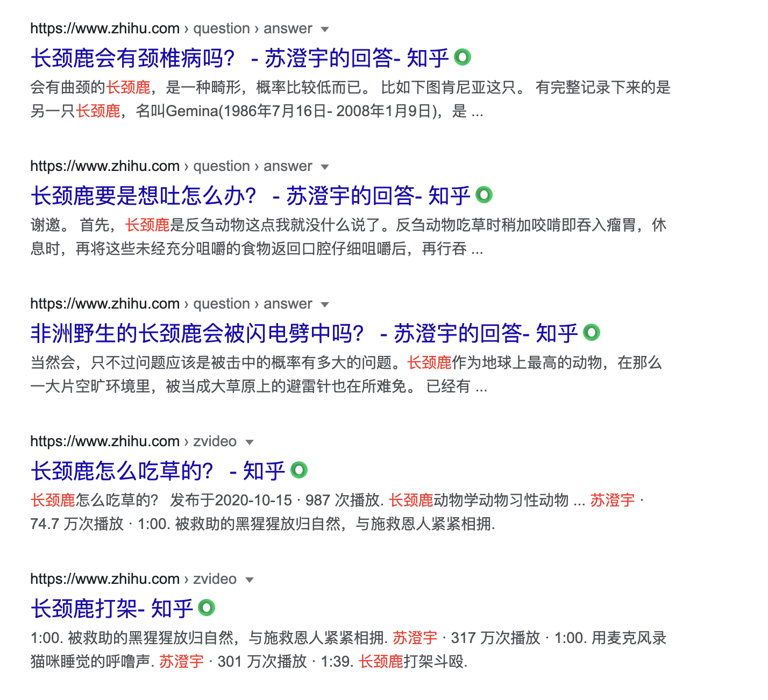Click green circle icon beside 长颈鹿会有颈椎病吗 title
This screenshot has width=768, height=700.
click(463, 57)
